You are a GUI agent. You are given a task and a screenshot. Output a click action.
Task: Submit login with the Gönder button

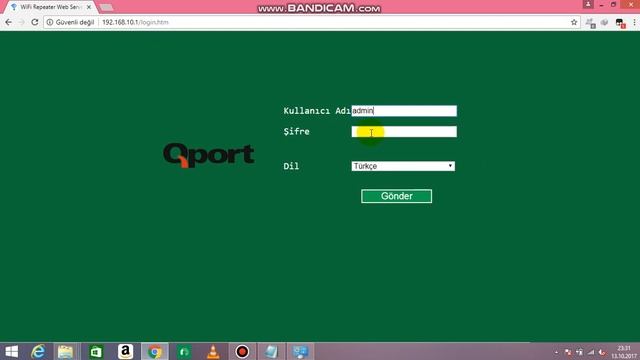coord(396,196)
